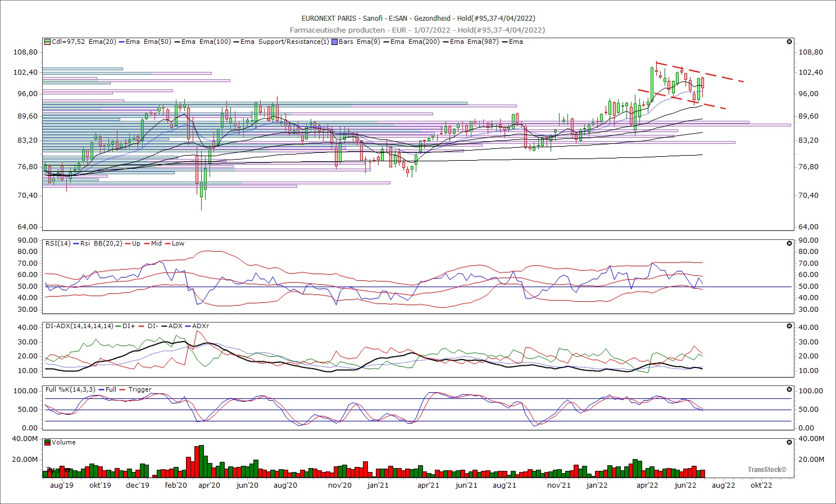Click the apr'21 date label
The width and height of the screenshot is (836, 504).
click(x=428, y=485)
